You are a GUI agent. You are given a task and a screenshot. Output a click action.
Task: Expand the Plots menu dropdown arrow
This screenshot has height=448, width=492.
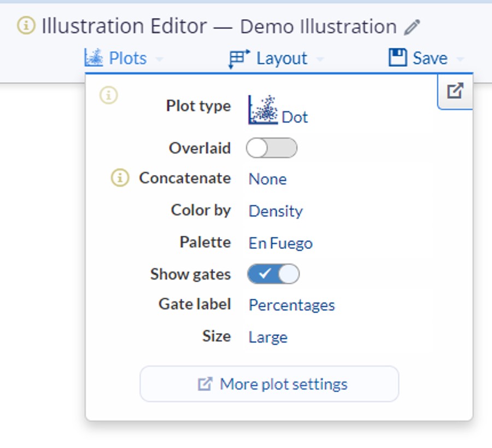pyautogui.click(x=159, y=59)
